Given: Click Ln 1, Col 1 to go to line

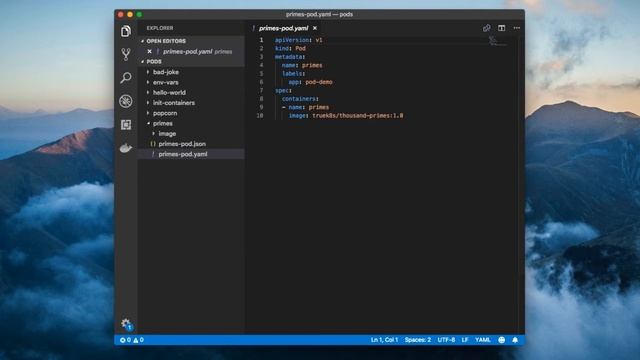Looking at the screenshot, I should (384, 340).
